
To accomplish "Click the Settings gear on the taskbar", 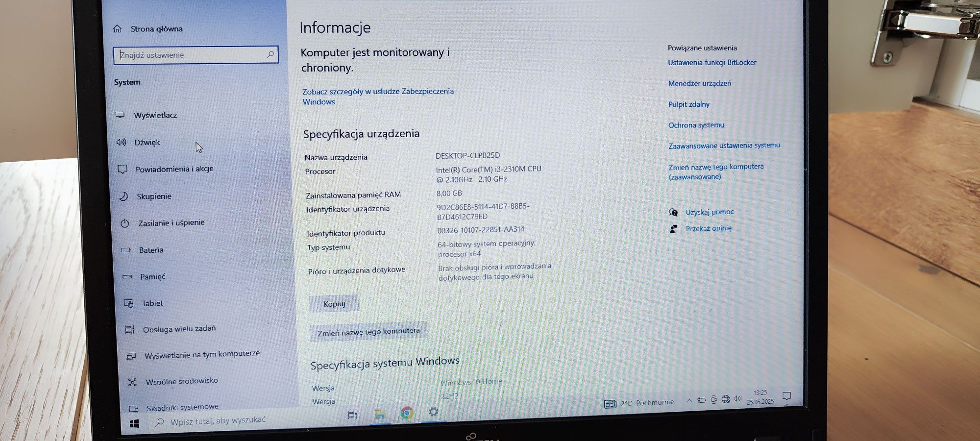I will pos(433,412).
